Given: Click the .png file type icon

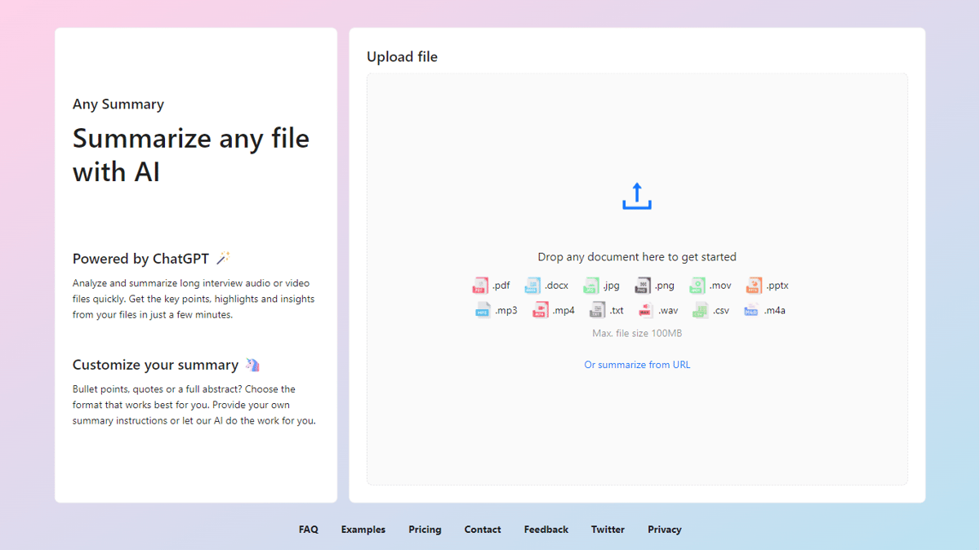Looking at the screenshot, I should [643, 286].
